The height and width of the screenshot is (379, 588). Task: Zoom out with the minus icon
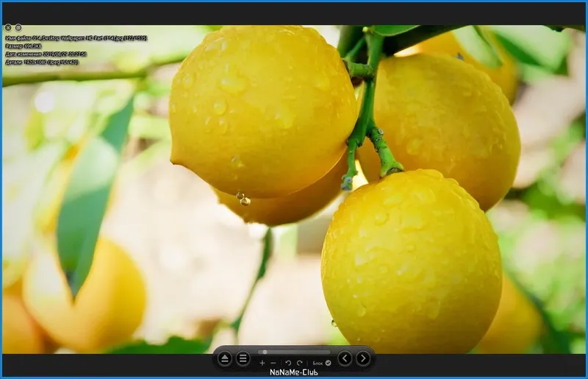[x=273, y=363]
